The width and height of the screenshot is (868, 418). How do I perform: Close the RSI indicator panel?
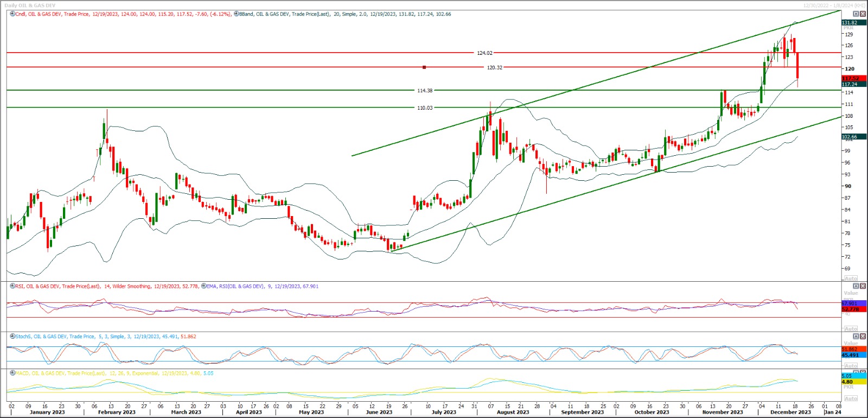tap(863, 286)
